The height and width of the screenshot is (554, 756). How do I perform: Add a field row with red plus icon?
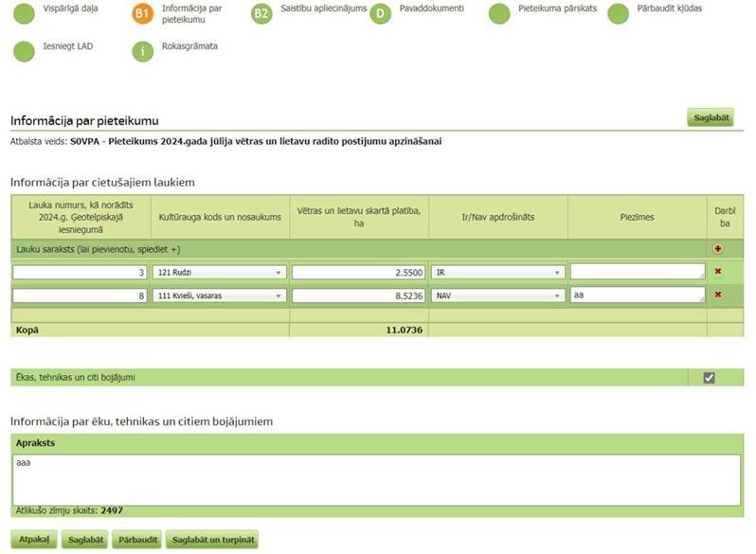717,248
